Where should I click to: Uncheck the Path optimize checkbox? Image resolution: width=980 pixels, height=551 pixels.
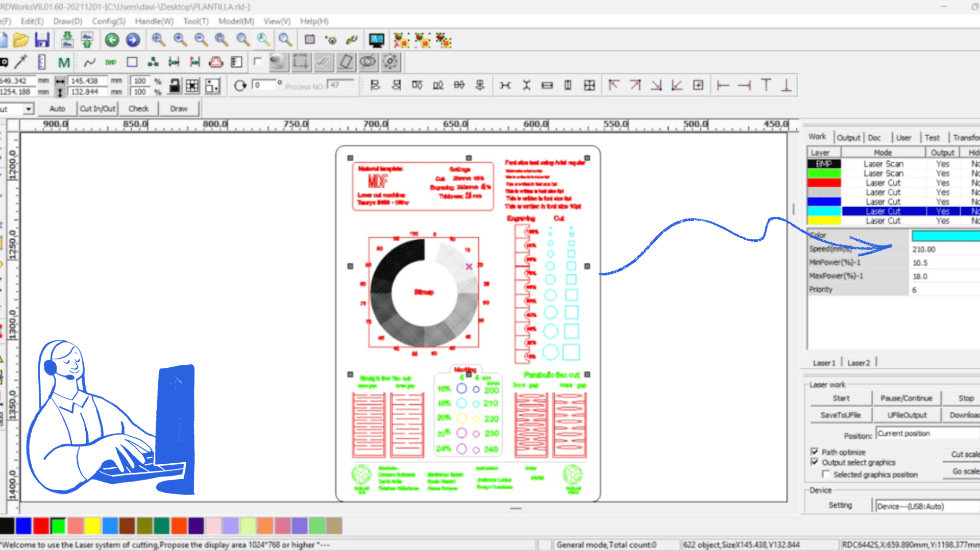pos(816,452)
